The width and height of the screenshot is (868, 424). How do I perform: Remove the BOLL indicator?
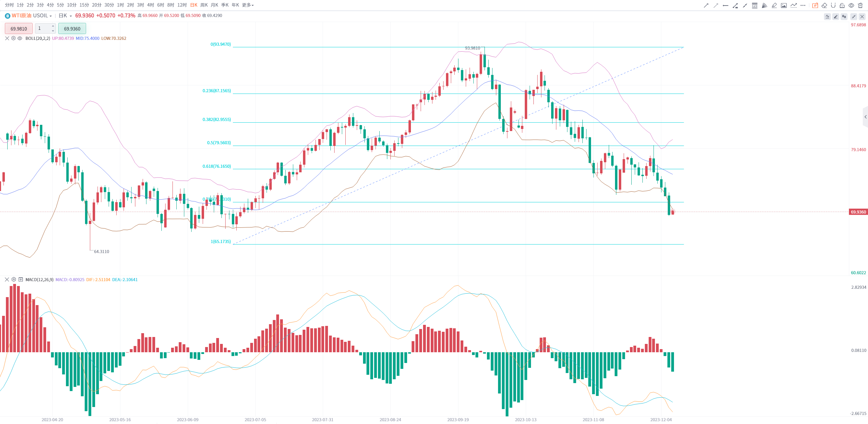(7, 38)
